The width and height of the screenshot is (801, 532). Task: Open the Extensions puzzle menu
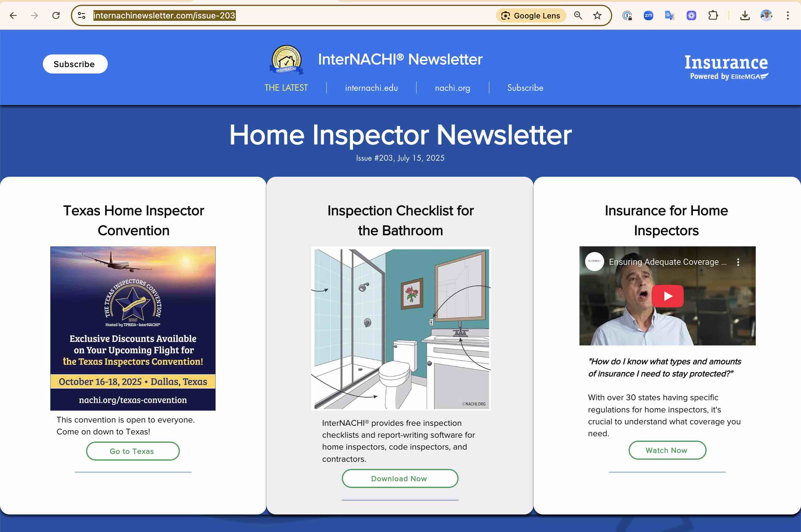pyautogui.click(x=713, y=15)
